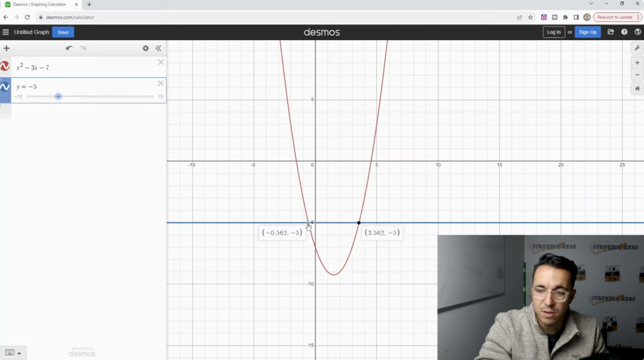The image size is (644, 360).
Task: Zoom in using the plus icon
Action: pyautogui.click(x=637, y=62)
